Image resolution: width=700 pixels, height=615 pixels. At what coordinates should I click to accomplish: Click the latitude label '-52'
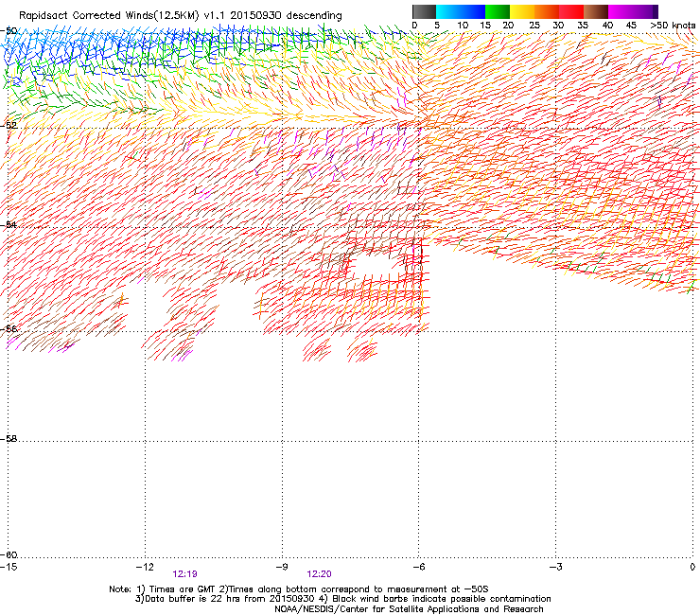[9, 126]
